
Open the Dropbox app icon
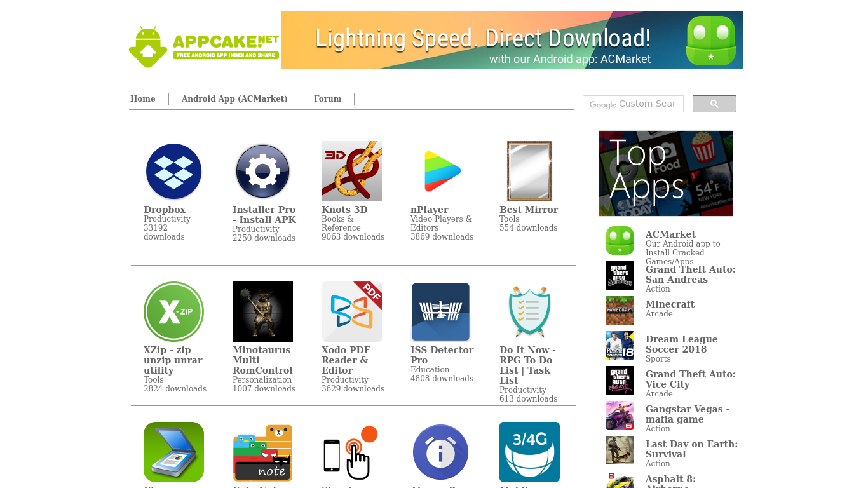tap(173, 171)
